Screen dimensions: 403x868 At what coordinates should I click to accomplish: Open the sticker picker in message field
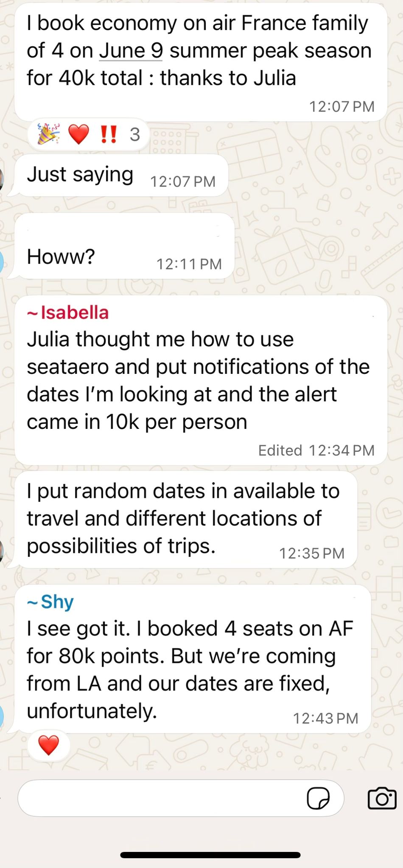(318, 799)
